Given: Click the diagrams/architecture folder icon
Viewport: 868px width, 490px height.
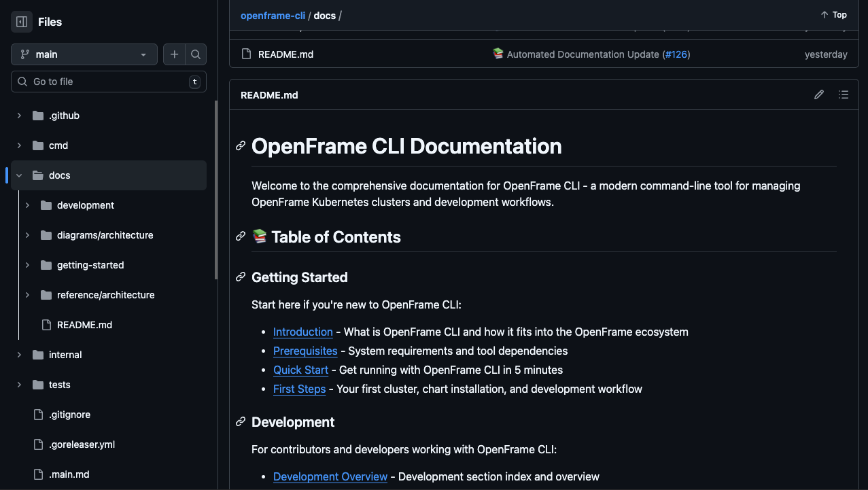Looking at the screenshot, I should click(x=46, y=235).
